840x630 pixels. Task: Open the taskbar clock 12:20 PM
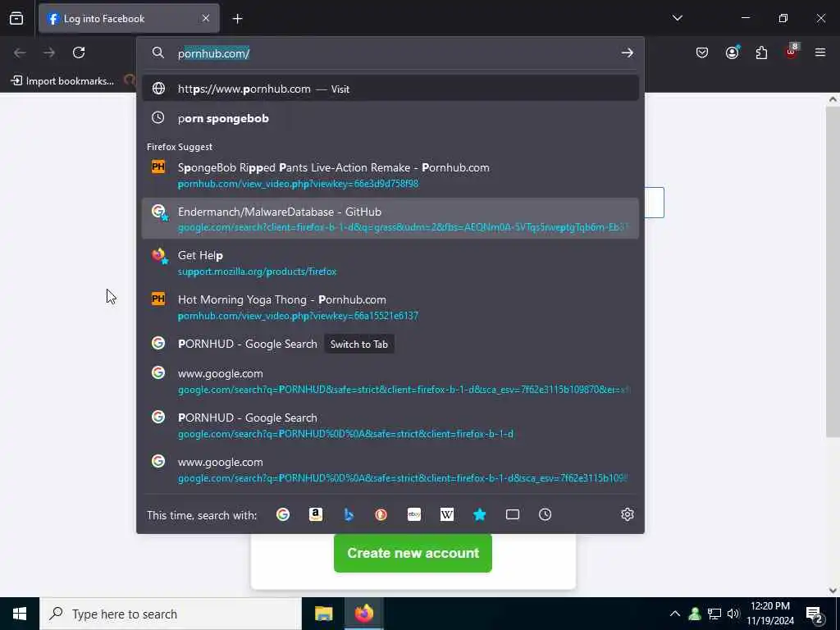point(770,614)
